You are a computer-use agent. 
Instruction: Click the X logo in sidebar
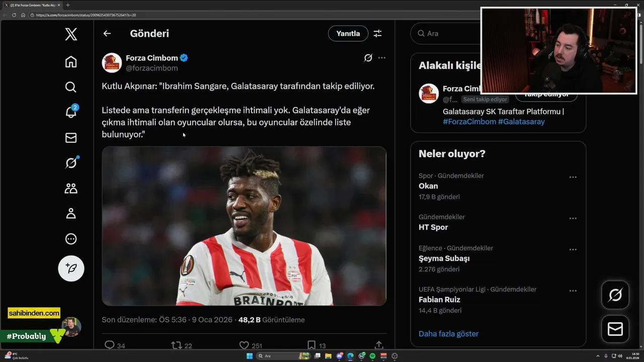(x=71, y=34)
